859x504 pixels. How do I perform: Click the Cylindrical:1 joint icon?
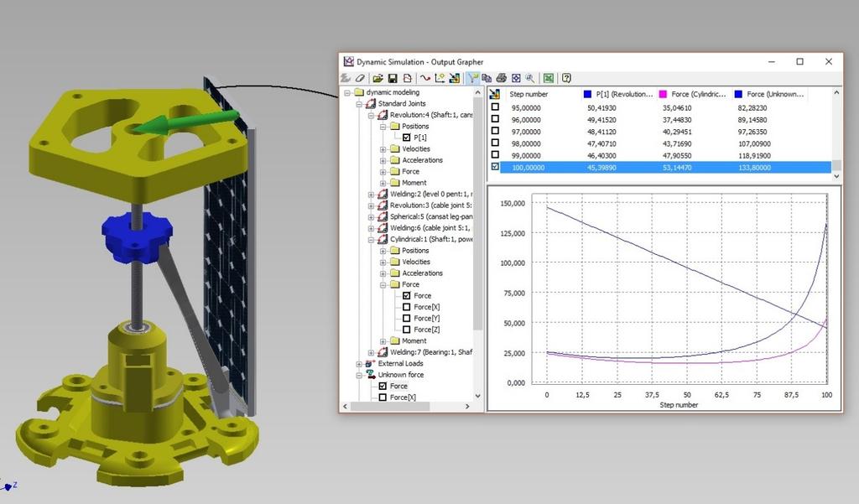(383, 239)
